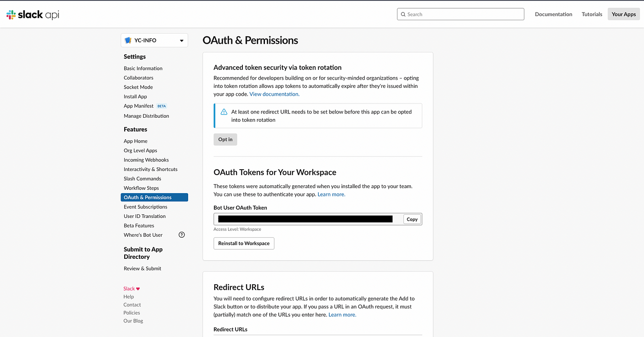Image resolution: width=644 pixels, height=337 pixels.
Task: Open Basic Information settings
Action: point(143,69)
